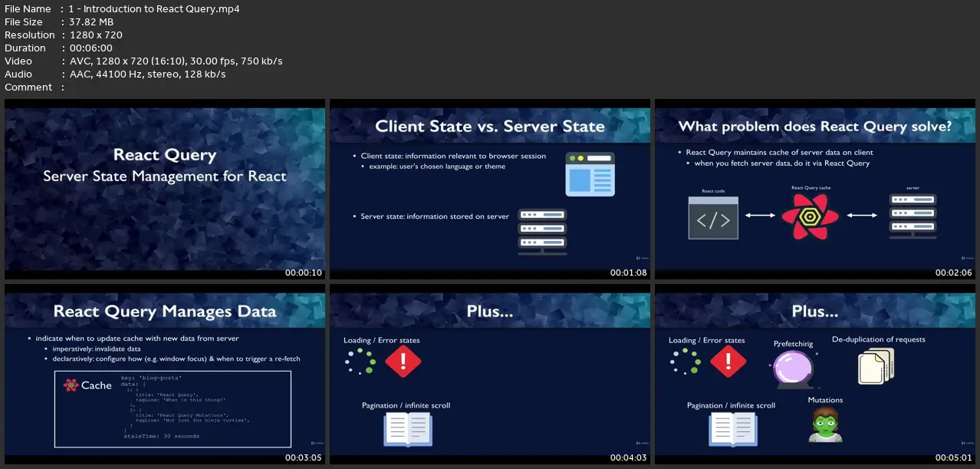Viewport: 980px width, 469px height.
Task: Click the 'Comment' label
Action: pos(28,88)
